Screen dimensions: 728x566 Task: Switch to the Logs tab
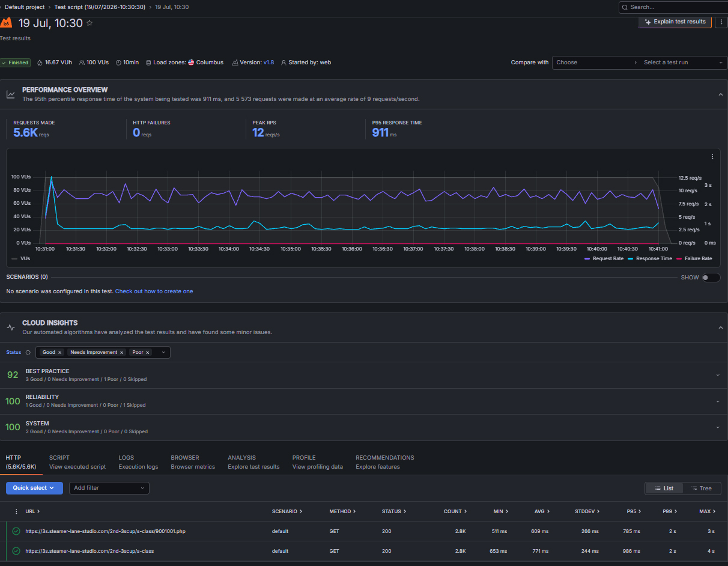click(138, 462)
